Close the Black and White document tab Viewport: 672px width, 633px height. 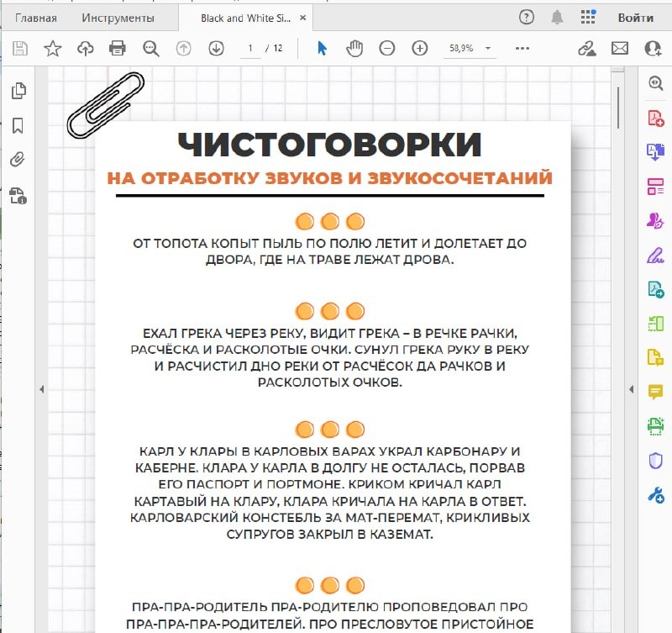(303, 18)
